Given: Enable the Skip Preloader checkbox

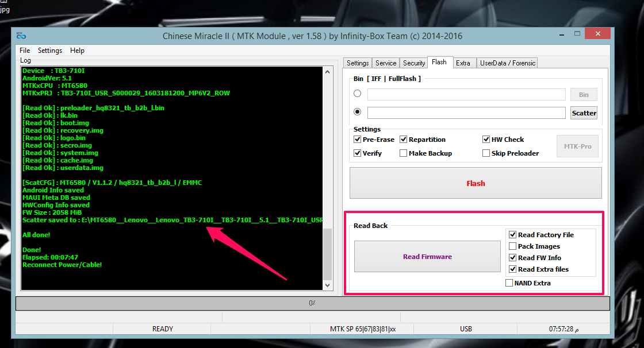Looking at the screenshot, I should tap(486, 153).
